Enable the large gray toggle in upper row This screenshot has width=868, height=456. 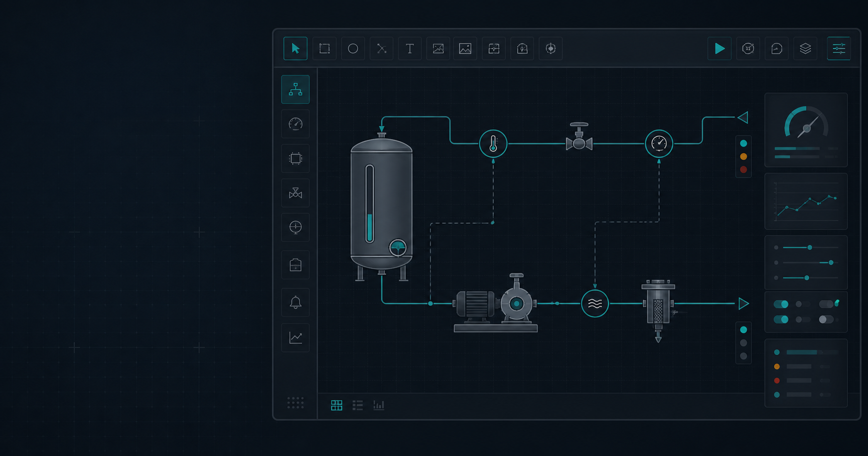(826, 304)
